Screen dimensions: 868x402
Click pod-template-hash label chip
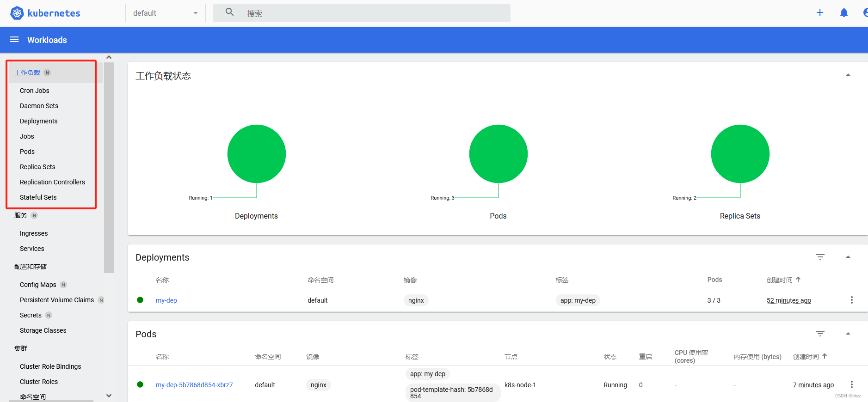click(x=453, y=393)
